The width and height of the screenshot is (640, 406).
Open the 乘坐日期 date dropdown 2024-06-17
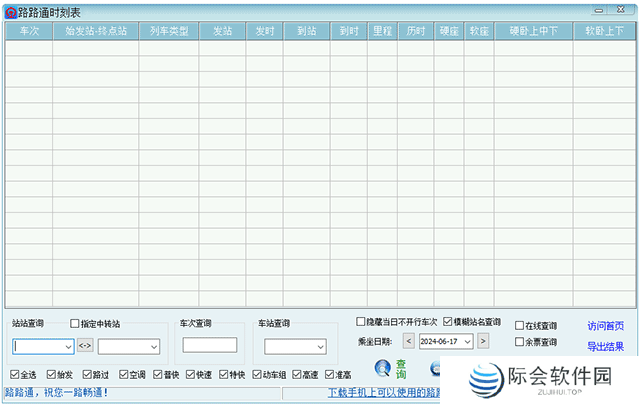(x=468, y=342)
